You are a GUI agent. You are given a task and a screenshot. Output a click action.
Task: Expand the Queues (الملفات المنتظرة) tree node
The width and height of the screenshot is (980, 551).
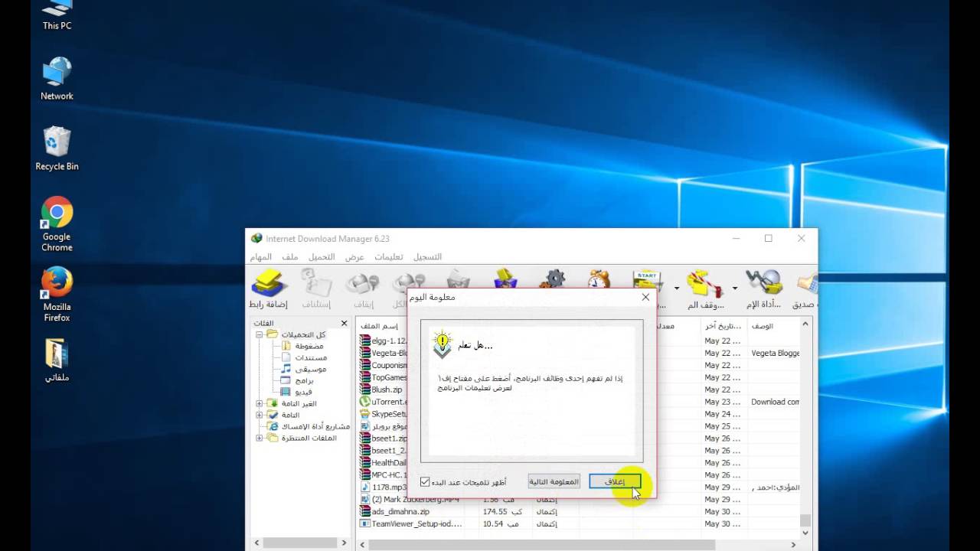(260, 438)
